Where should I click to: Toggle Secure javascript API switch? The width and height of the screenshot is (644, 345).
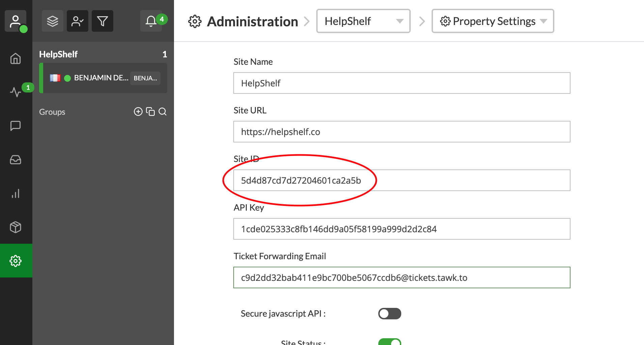pyautogui.click(x=389, y=314)
